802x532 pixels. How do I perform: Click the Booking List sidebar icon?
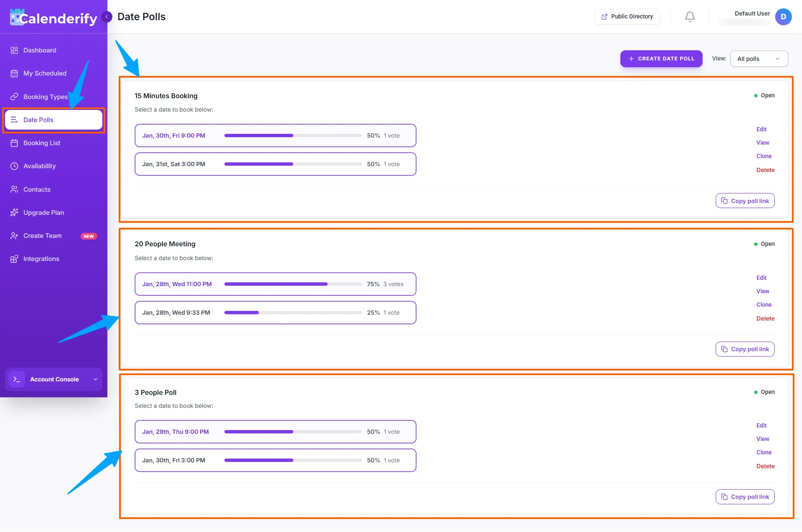point(14,143)
